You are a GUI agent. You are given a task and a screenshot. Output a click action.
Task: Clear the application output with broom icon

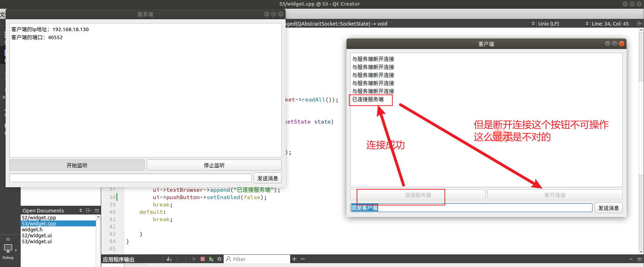pos(169,259)
